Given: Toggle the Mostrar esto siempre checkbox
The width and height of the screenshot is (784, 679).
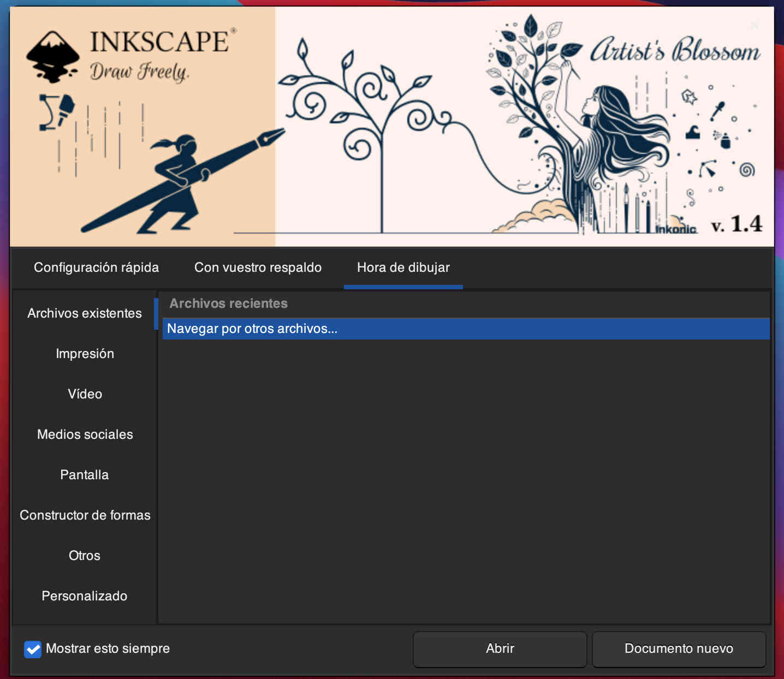Looking at the screenshot, I should click(33, 649).
